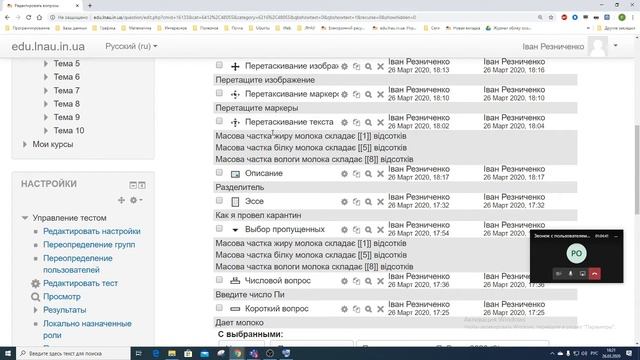This screenshot has width=640, height=360.
Task: Open Task View on the taskbar
Action: (x=138, y=353)
